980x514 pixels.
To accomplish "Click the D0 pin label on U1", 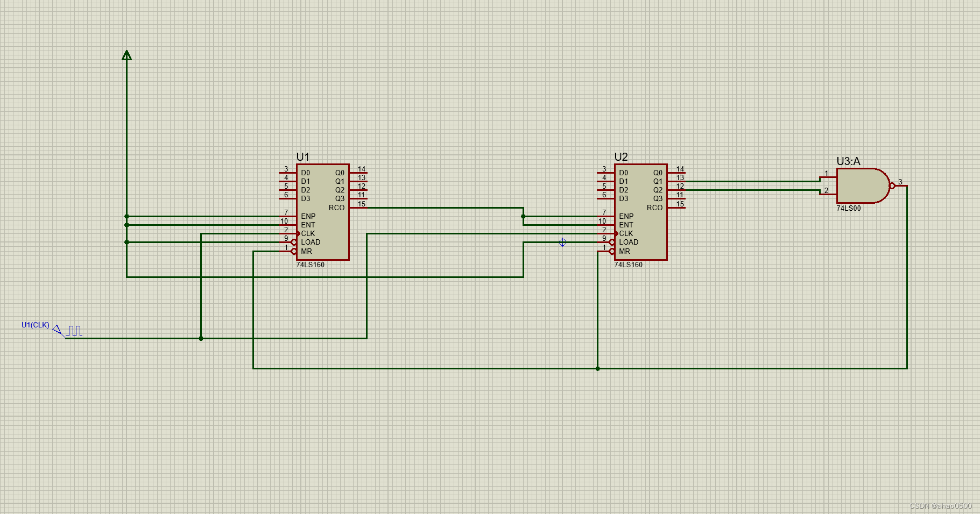I will click(x=305, y=173).
